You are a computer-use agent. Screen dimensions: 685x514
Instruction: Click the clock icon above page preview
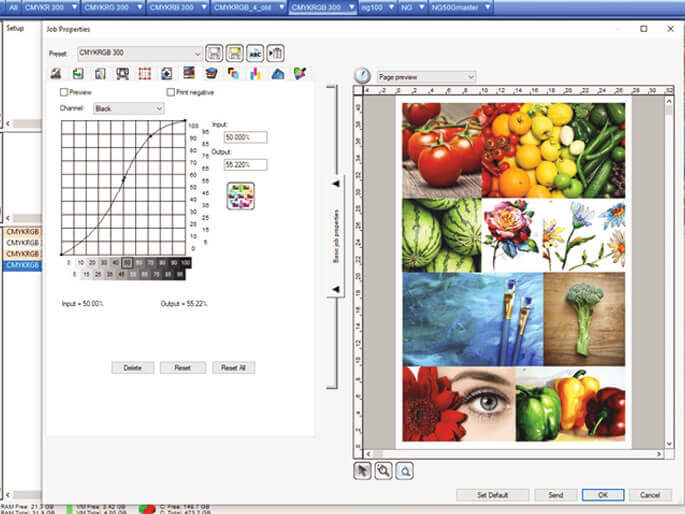coord(362,76)
